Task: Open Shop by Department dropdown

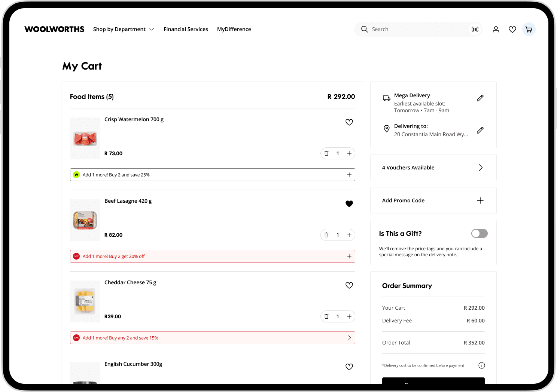Action: point(124,29)
